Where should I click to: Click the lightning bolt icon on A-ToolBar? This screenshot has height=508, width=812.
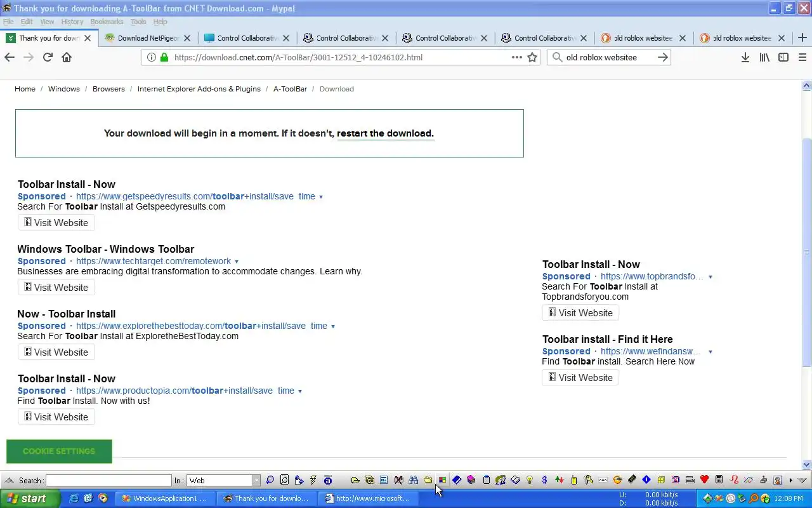(313, 480)
